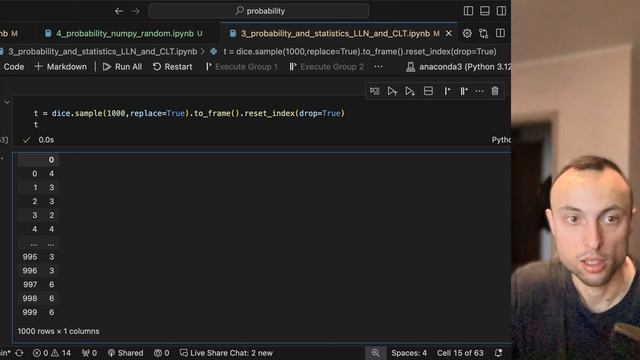Click the probability search box

pos(259,11)
